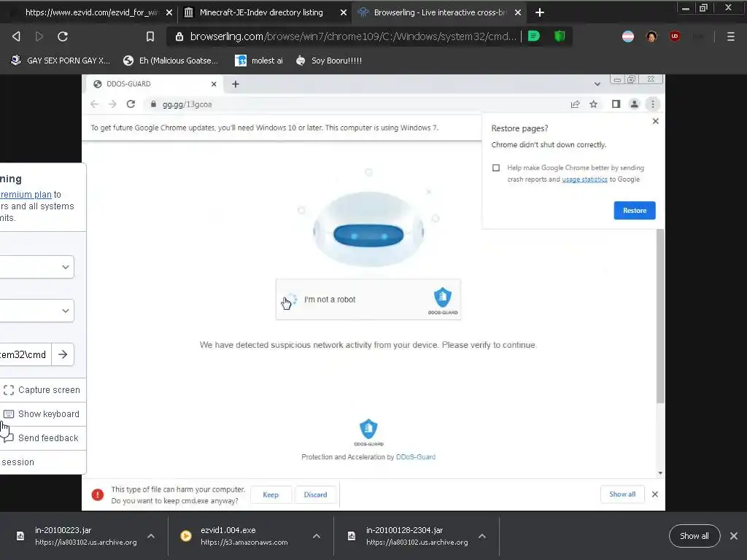
Task: Click the green chat extension icon in address bar
Action: coord(533,36)
